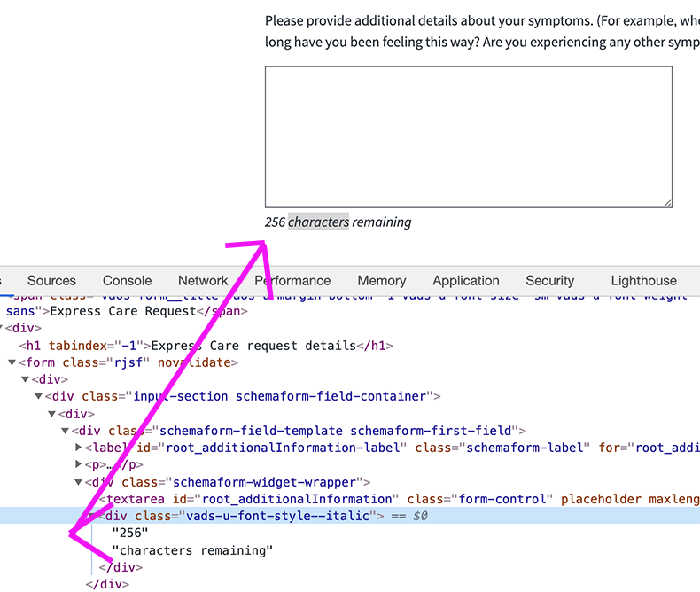Viewport: 700px width, 592px height.
Task: Open the Security tab
Action: pos(550,280)
